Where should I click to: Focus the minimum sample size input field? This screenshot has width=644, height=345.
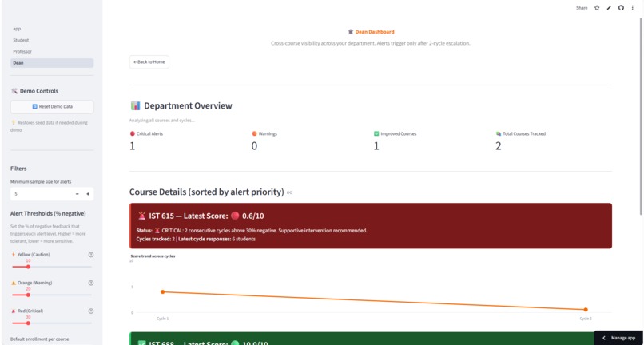click(41, 194)
